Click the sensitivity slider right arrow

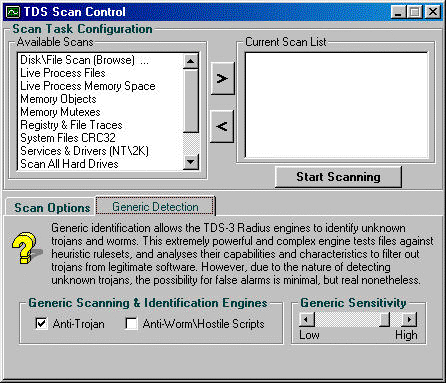coord(409,320)
